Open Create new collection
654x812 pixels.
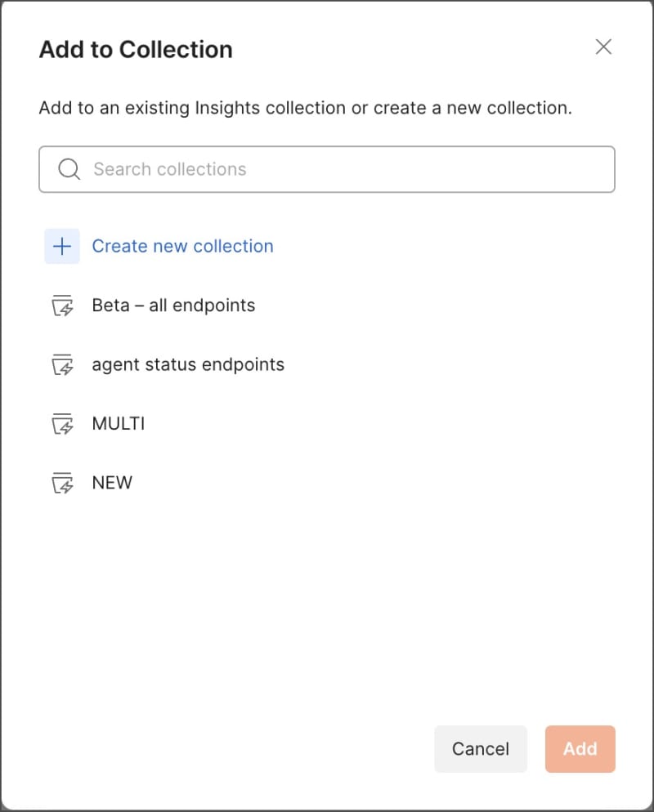point(183,246)
